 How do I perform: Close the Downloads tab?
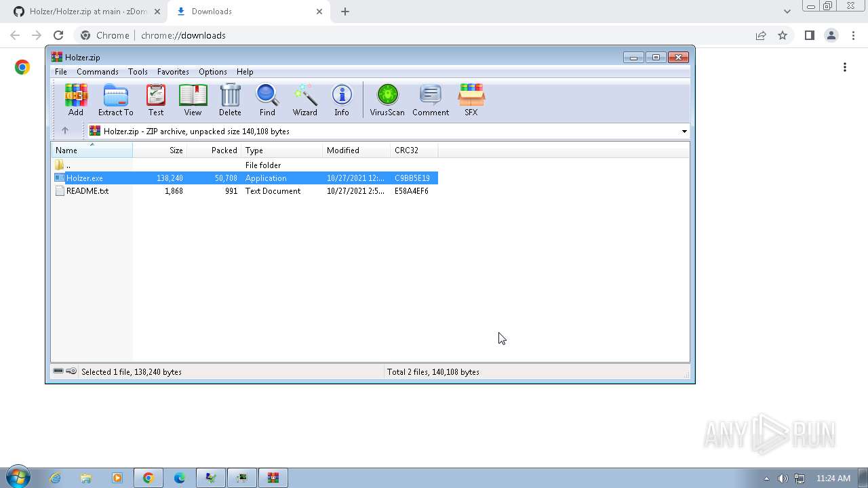pyautogui.click(x=319, y=12)
